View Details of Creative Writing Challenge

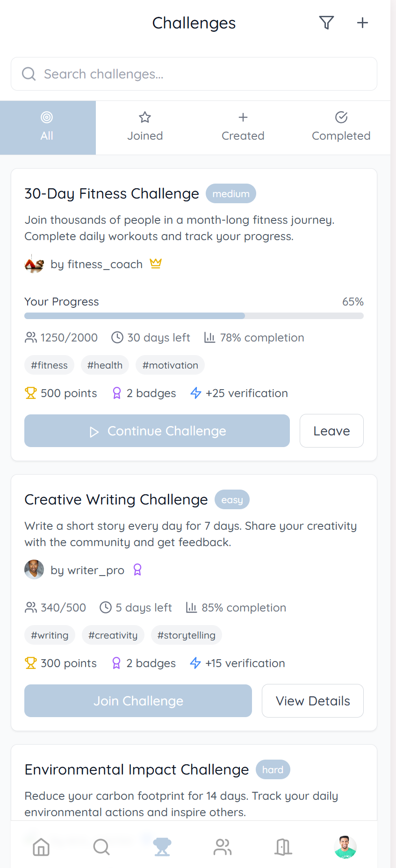[x=313, y=701]
